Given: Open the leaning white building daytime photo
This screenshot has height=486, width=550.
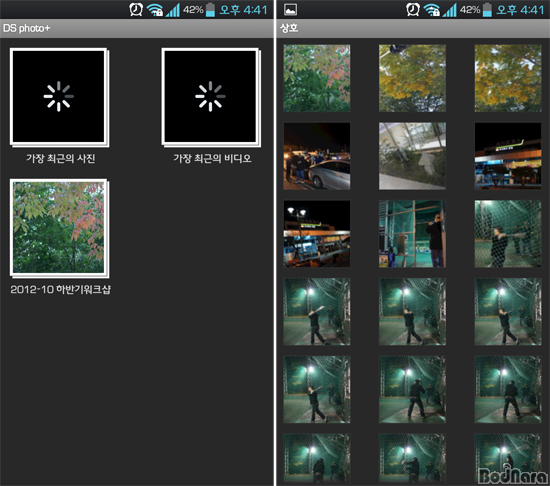Looking at the screenshot, I should (x=412, y=156).
